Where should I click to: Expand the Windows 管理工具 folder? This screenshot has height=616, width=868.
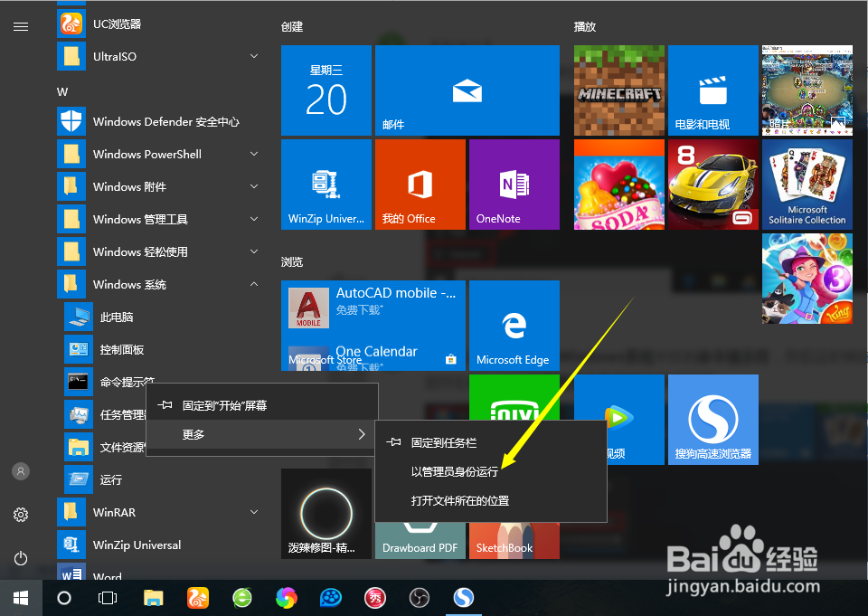coord(254,220)
